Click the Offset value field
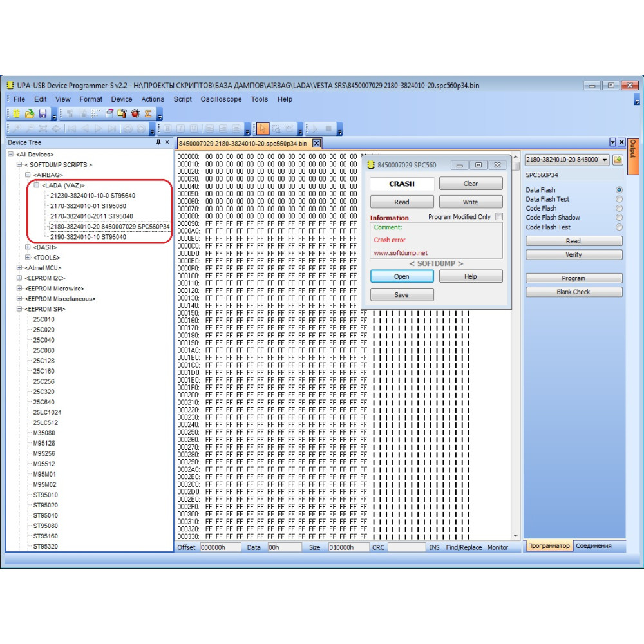644x644 pixels. pyautogui.click(x=220, y=547)
